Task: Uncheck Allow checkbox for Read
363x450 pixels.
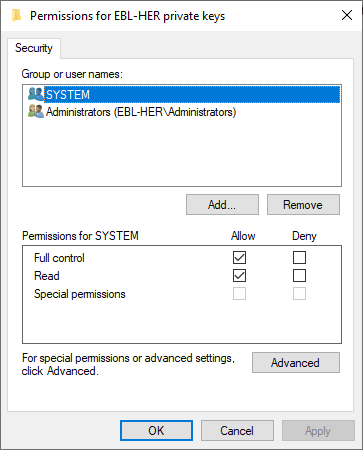Action: 239,276
